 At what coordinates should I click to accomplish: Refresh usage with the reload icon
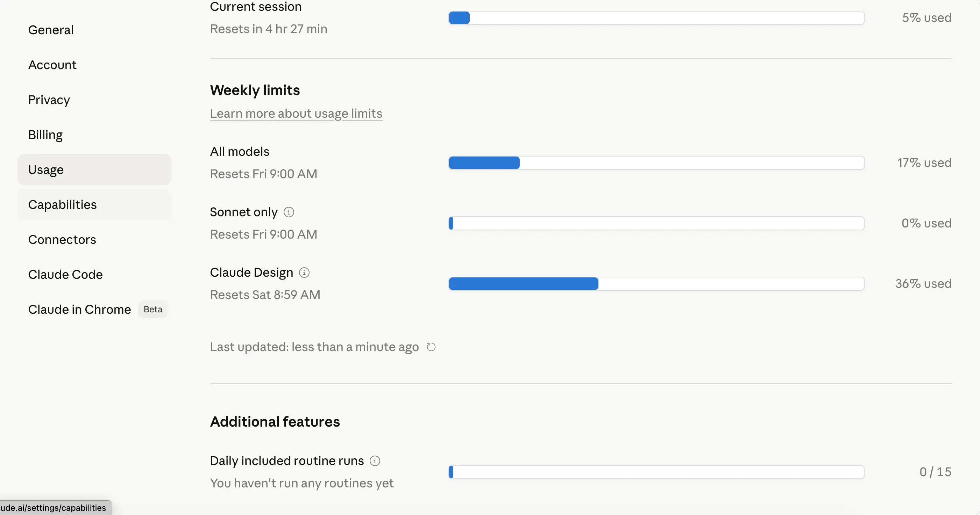[431, 347]
